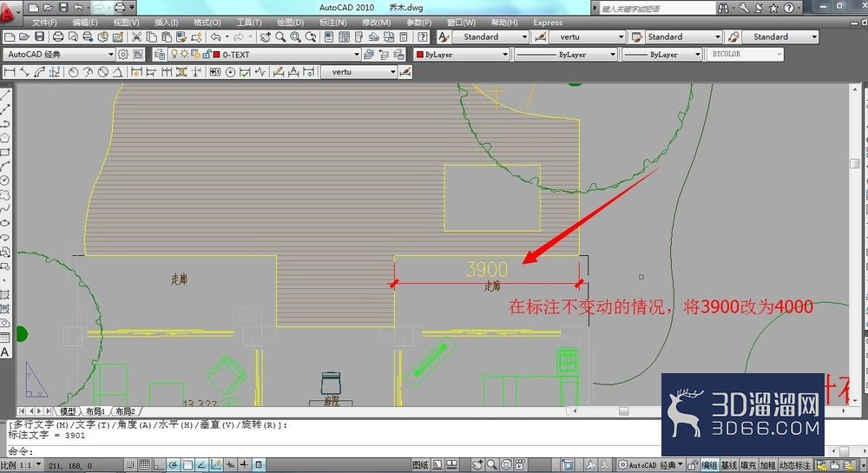Open the 文件(F) menu
868x473 pixels.
click(x=44, y=23)
